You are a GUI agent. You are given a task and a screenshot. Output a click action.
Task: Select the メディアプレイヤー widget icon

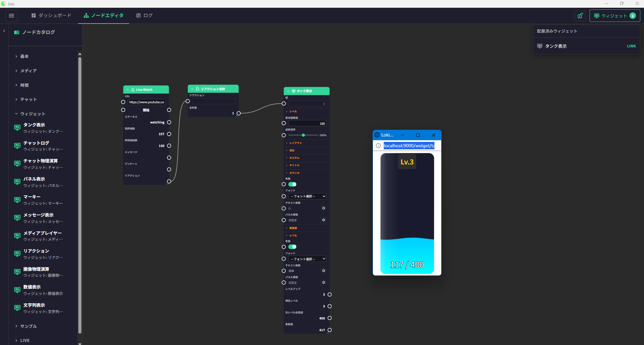point(17,236)
